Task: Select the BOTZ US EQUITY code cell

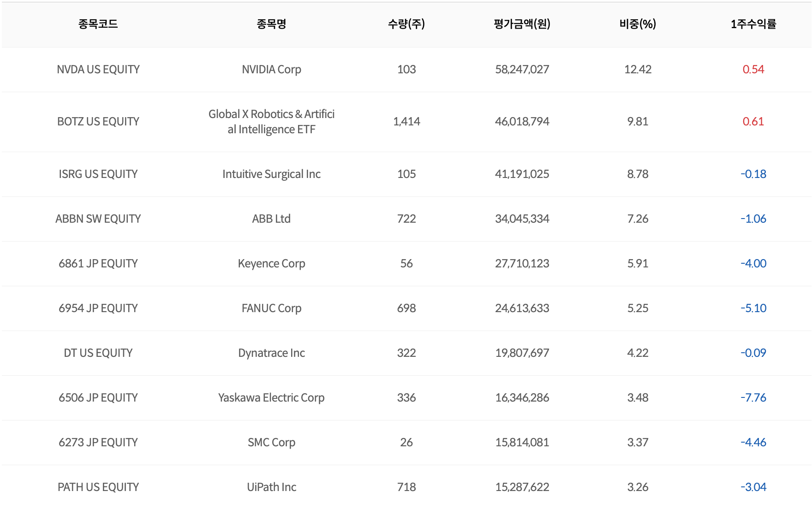Action: (x=98, y=121)
